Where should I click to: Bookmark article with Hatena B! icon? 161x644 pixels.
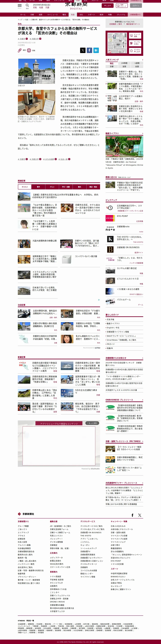(96, 50)
